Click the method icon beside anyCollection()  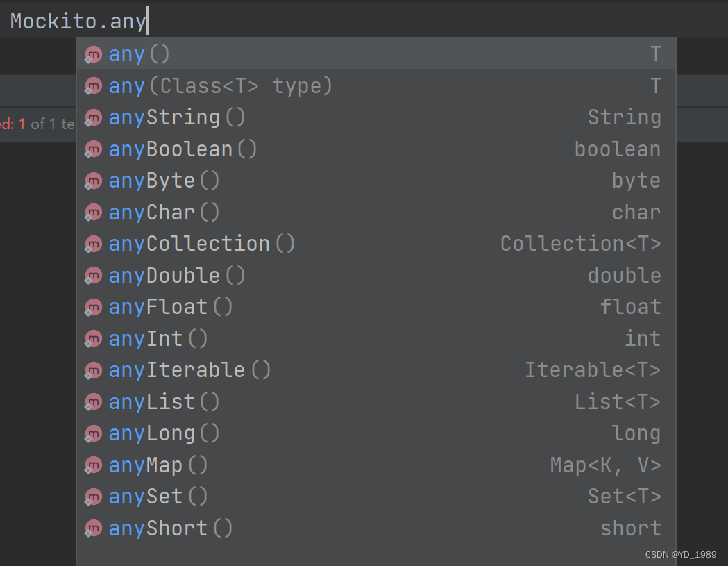point(93,244)
